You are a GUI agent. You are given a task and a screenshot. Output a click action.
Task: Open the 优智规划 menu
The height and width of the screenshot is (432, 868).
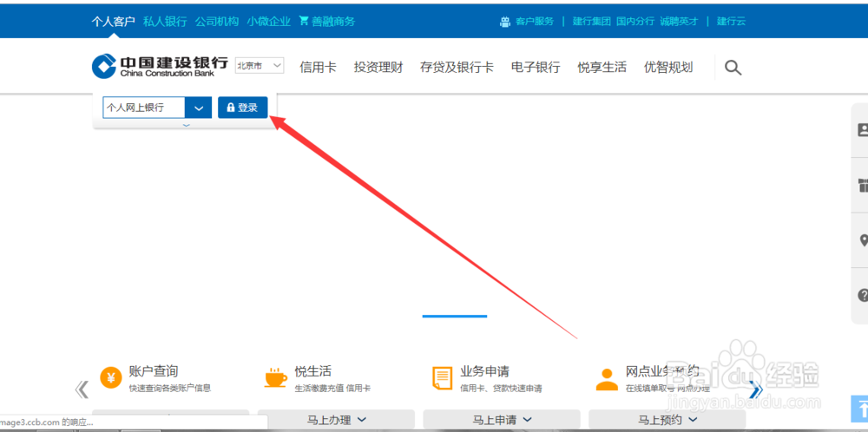point(668,68)
